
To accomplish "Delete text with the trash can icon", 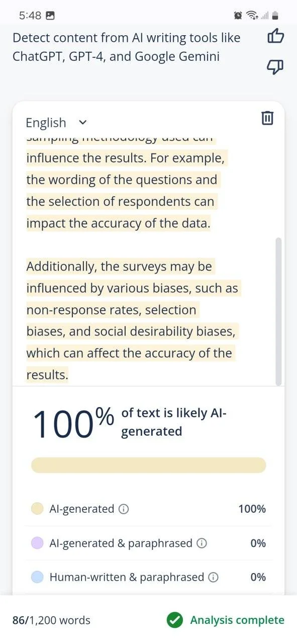I will coord(267,118).
